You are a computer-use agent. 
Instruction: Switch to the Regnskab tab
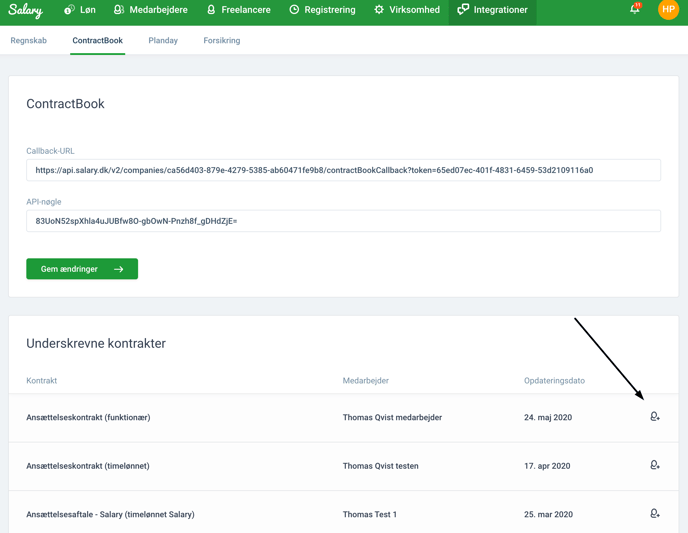pos(29,40)
